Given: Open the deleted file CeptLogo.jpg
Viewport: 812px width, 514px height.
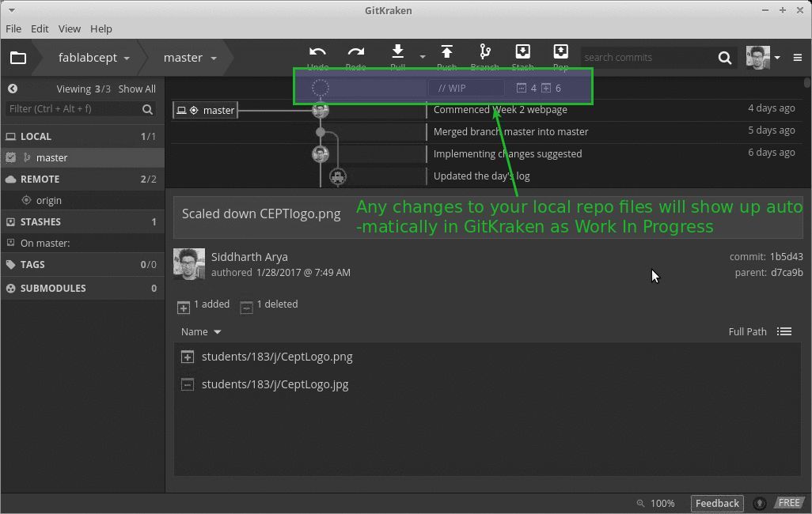Looking at the screenshot, I should click(x=275, y=384).
